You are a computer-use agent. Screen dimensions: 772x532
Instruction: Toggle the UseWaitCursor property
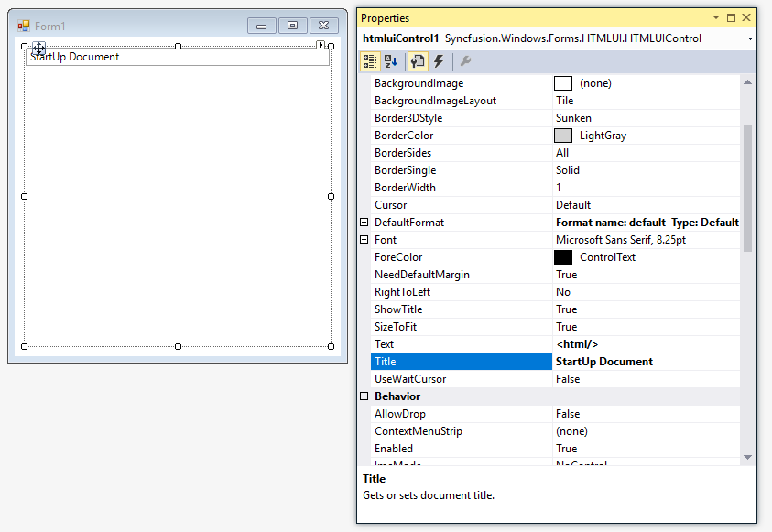tap(641, 379)
